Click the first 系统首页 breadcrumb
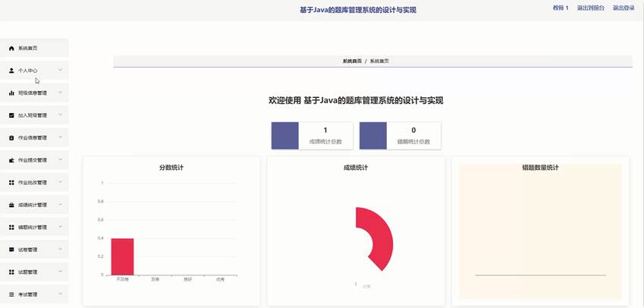 pyautogui.click(x=353, y=61)
